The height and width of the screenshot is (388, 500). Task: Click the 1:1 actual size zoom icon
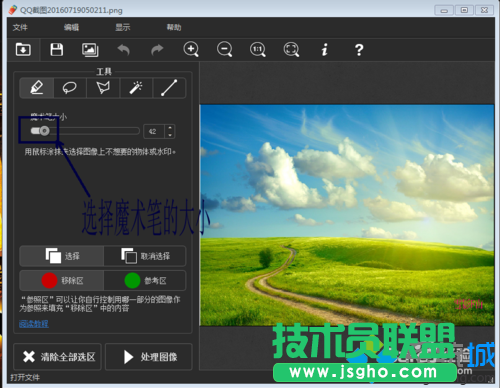click(x=258, y=50)
